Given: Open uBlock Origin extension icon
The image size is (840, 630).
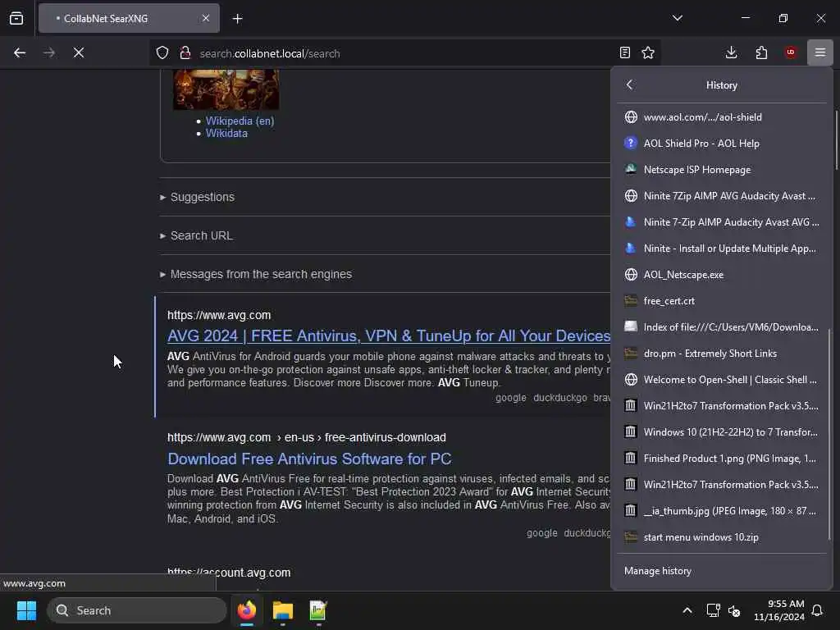Looking at the screenshot, I should (x=791, y=52).
